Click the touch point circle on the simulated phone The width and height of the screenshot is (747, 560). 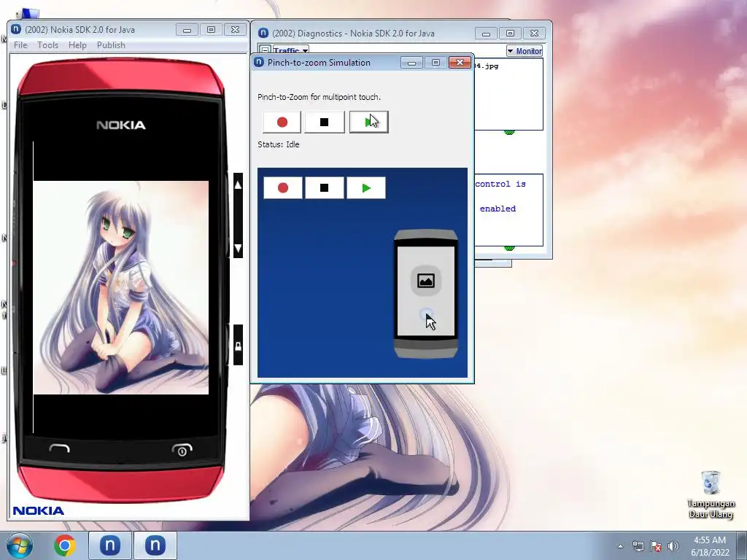coord(425,314)
